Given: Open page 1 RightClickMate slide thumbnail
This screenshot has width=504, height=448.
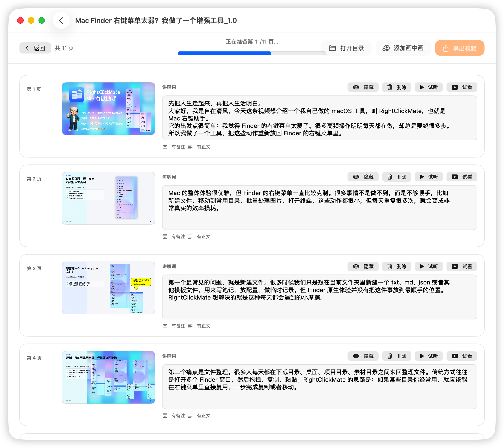Looking at the screenshot, I should point(108,109).
